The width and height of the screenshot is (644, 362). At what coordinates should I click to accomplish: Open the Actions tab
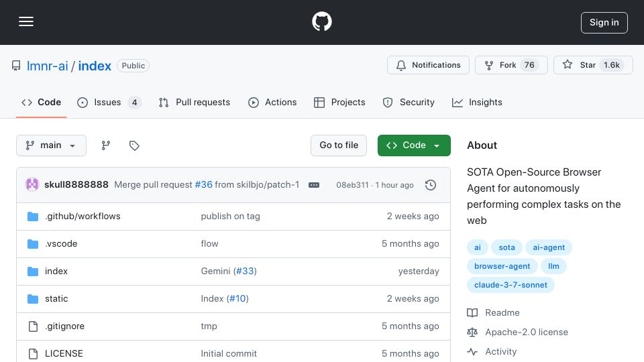272,102
